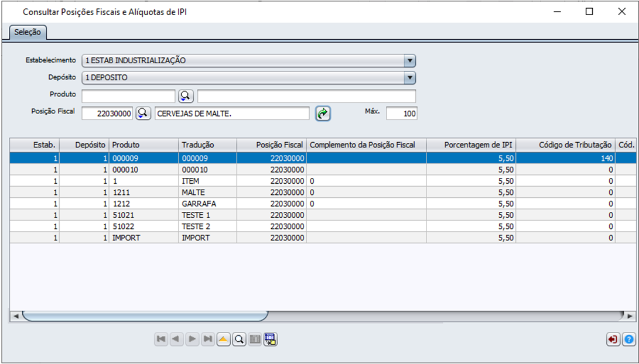This screenshot has height=364, width=639.
Task: Click the CERVEJAS DE MALTE description field
Action: 232,114
